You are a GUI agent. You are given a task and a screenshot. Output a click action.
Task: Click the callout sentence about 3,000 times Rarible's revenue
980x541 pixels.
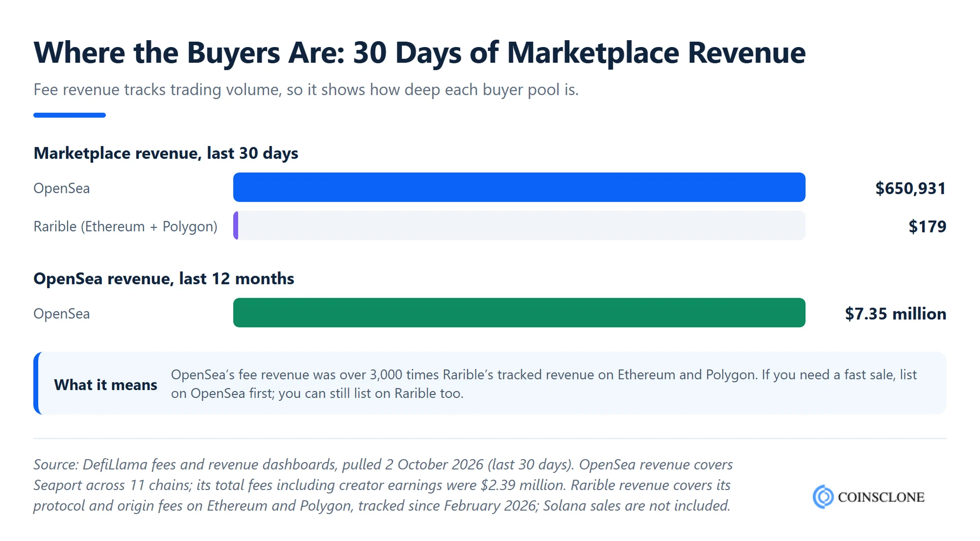[x=544, y=384]
